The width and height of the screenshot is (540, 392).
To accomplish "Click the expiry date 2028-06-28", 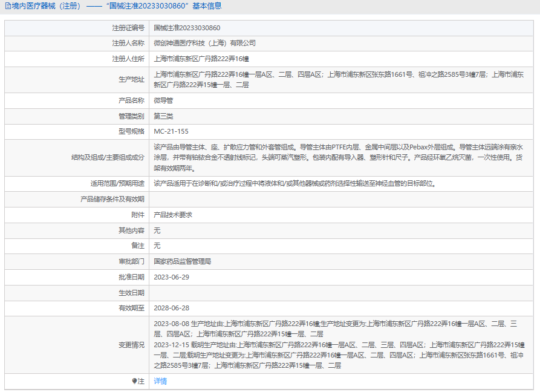I will [171, 309].
